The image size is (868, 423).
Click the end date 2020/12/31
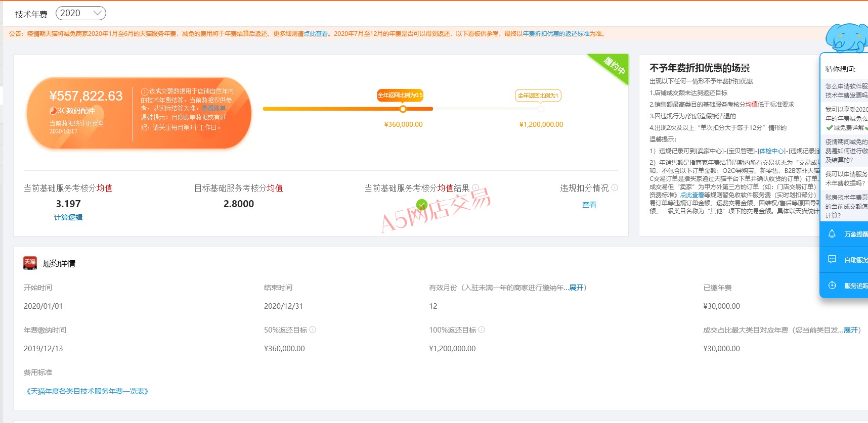[x=283, y=306]
